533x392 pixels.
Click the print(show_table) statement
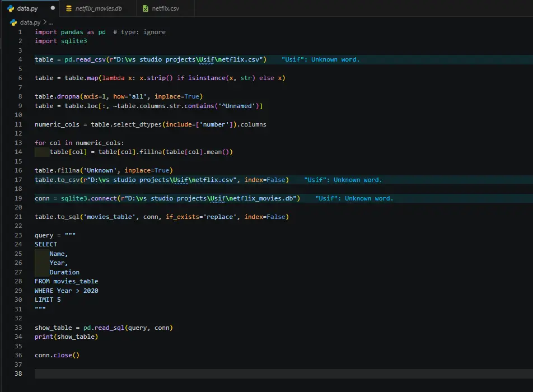(x=66, y=337)
